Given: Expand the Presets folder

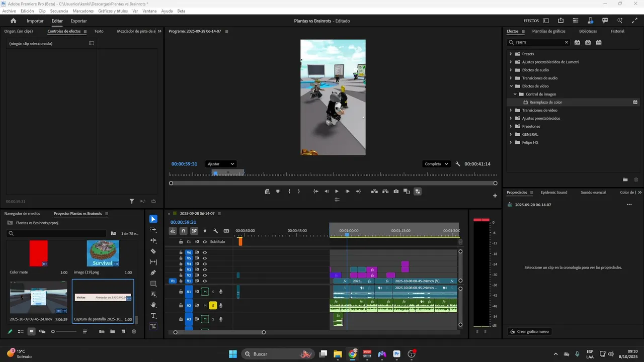Looking at the screenshot, I should [x=511, y=54].
